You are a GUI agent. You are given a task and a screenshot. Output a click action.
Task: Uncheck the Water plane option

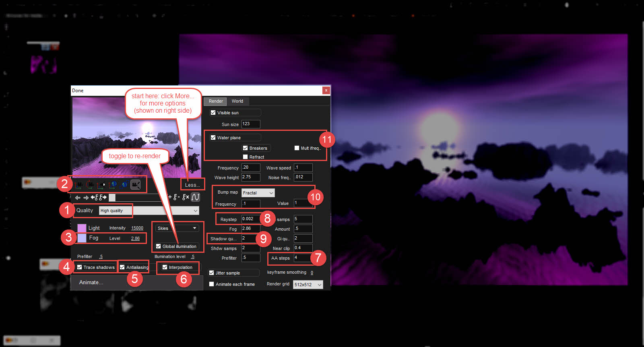click(x=213, y=138)
